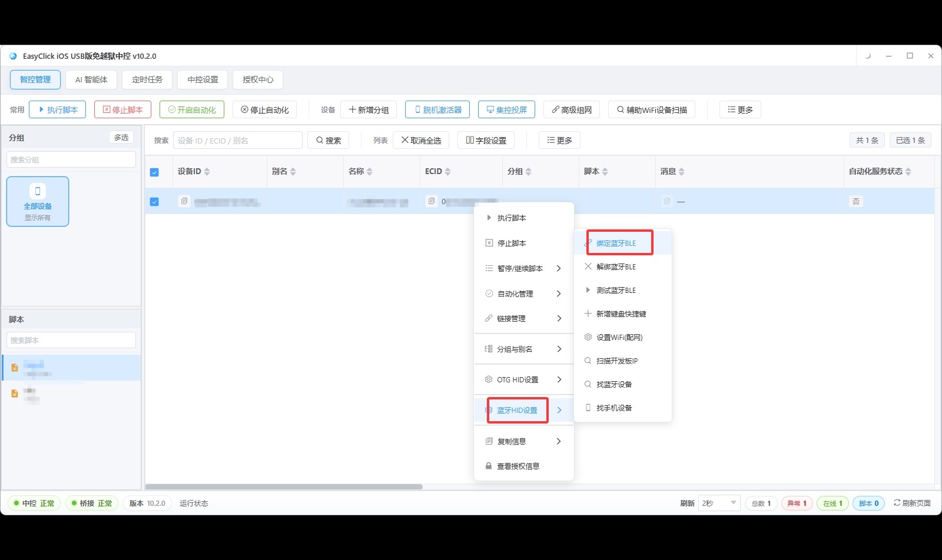Open the toolbar 更多 dropdown menu
The image size is (942, 560).
(740, 109)
